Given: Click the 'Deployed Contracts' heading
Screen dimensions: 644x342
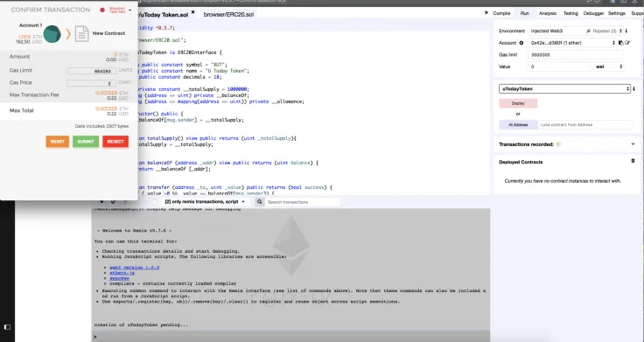Looking at the screenshot, I should (521, 162).
